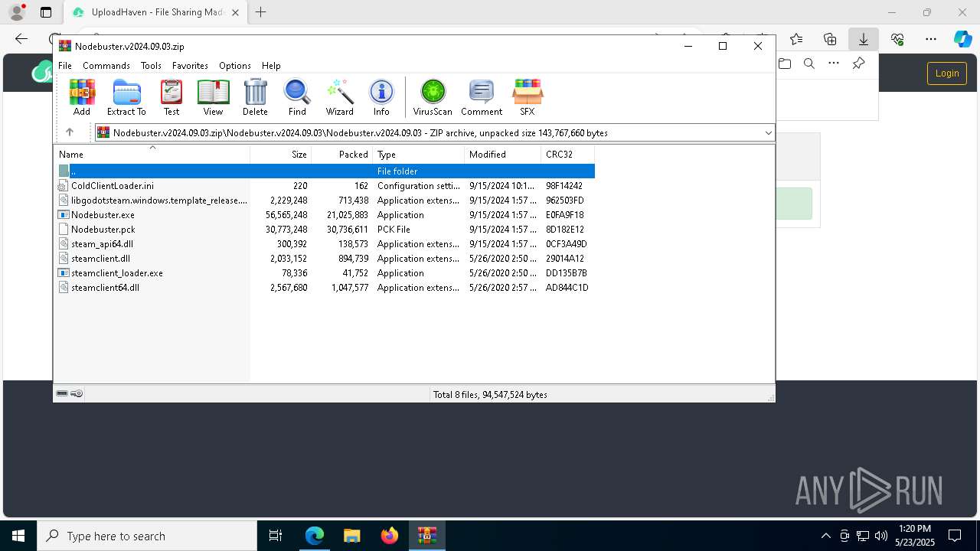Screen dimensions: 980x551
Task: Close the UploadHaven browser tab
Action: [235, 12]
